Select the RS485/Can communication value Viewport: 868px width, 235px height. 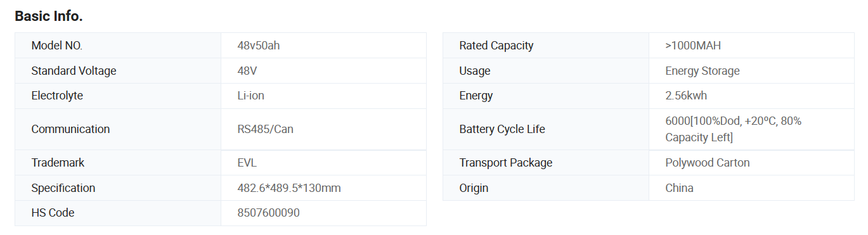[x=265, y=129]
